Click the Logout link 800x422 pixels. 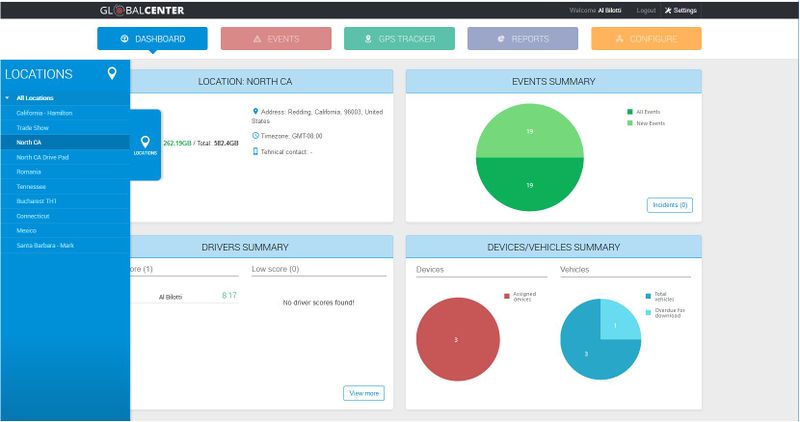coord(646,10)
